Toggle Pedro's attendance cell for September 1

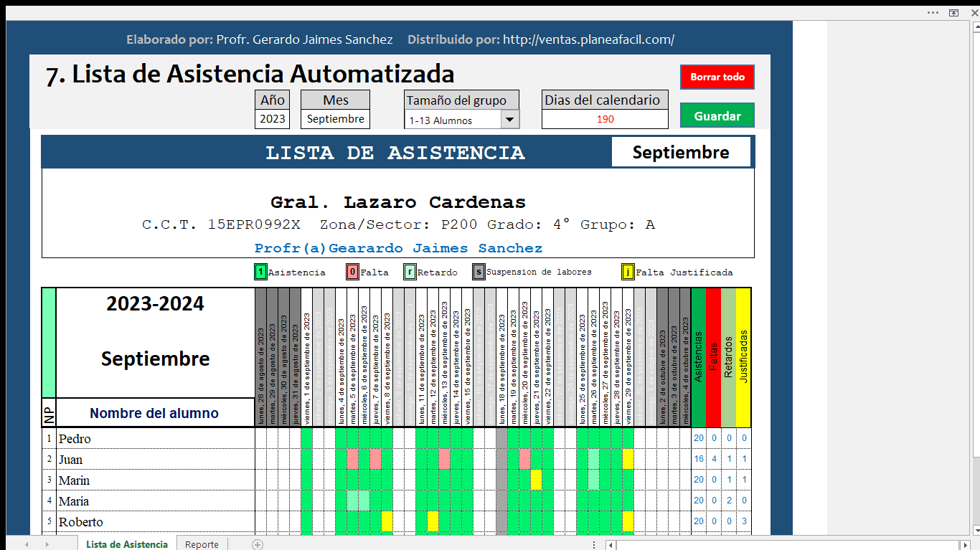[x=306, y=438]
